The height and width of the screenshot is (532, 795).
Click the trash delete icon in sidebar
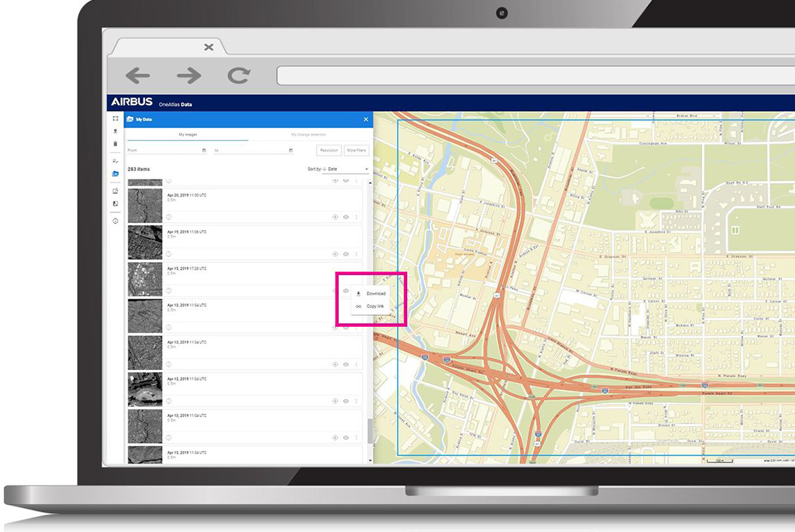(x=115, y=144)
